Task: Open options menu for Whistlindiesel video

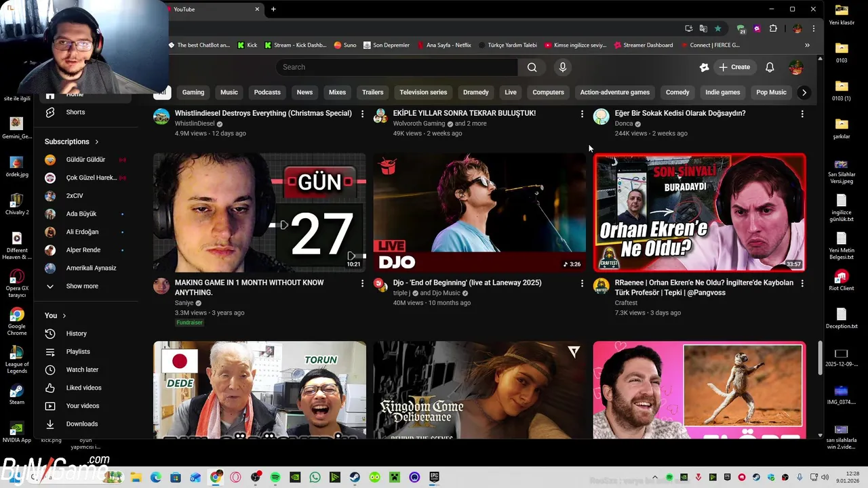Action: coord(362,114)
